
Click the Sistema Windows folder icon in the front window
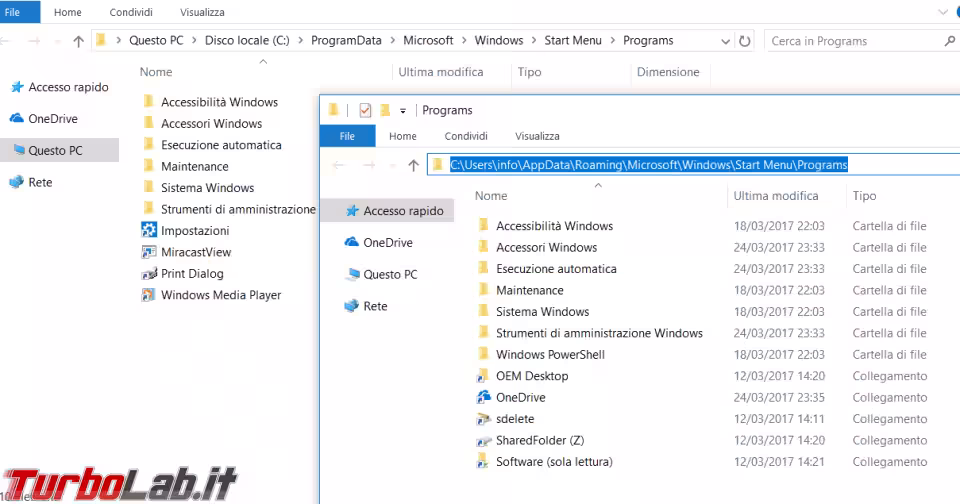click(x=484, y=310)
